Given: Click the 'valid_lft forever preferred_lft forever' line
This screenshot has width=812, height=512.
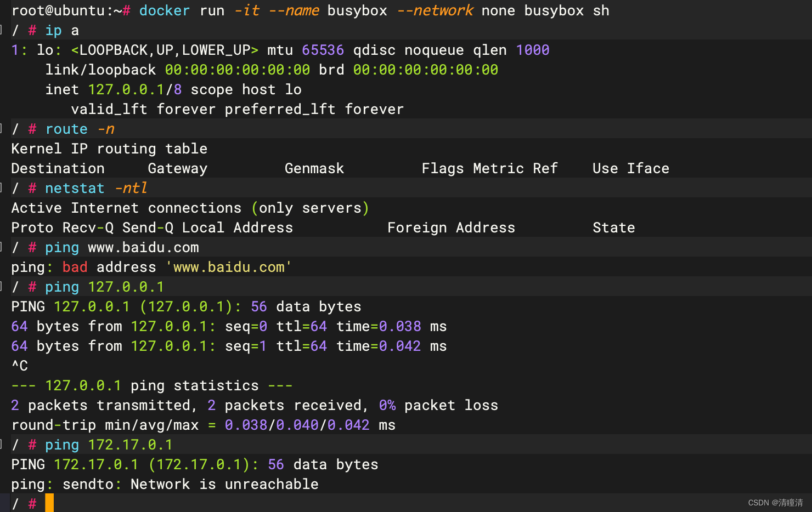Looking at the screenshot, I should tap(238, 109).
